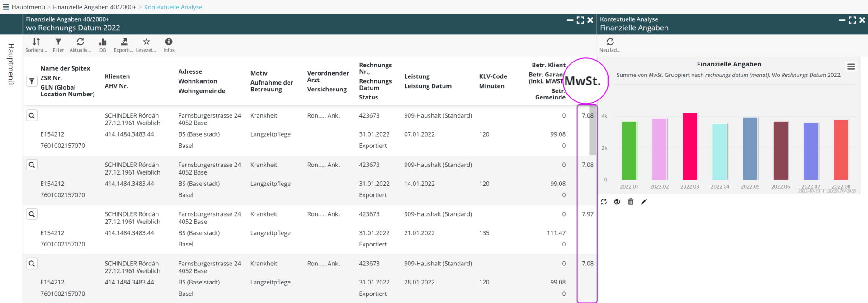Expand the Hauptmenü hamburger in breadcrumb

click(6, 7)
